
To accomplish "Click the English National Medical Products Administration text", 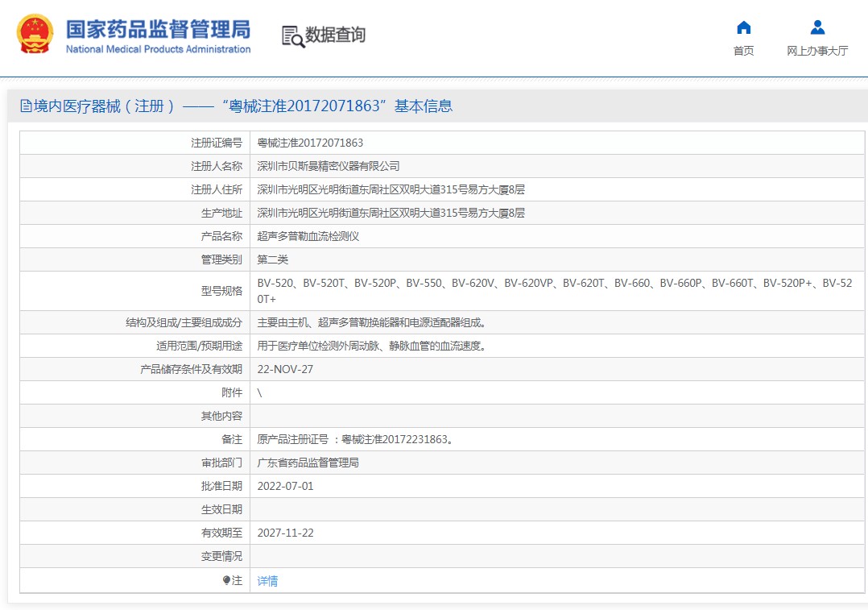I will pos(158,49).
